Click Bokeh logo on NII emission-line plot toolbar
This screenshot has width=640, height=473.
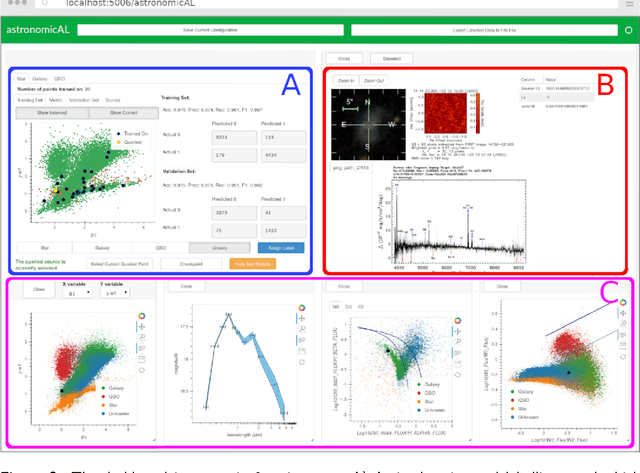coord(458,320)
